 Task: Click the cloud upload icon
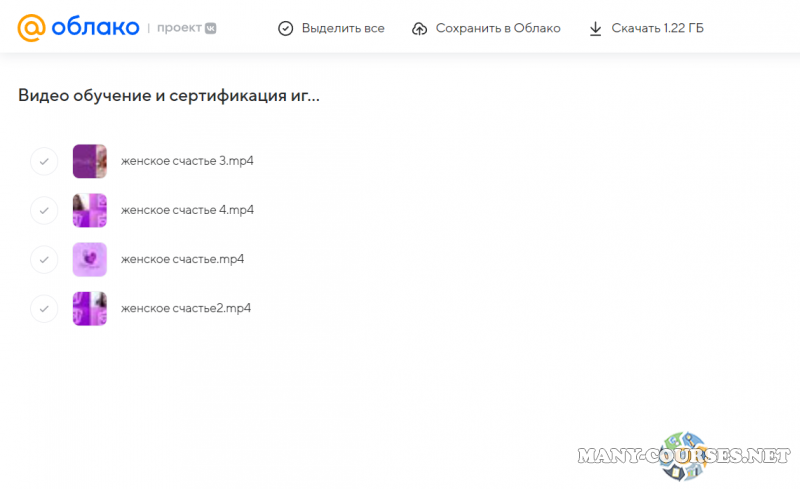(420, 28)
